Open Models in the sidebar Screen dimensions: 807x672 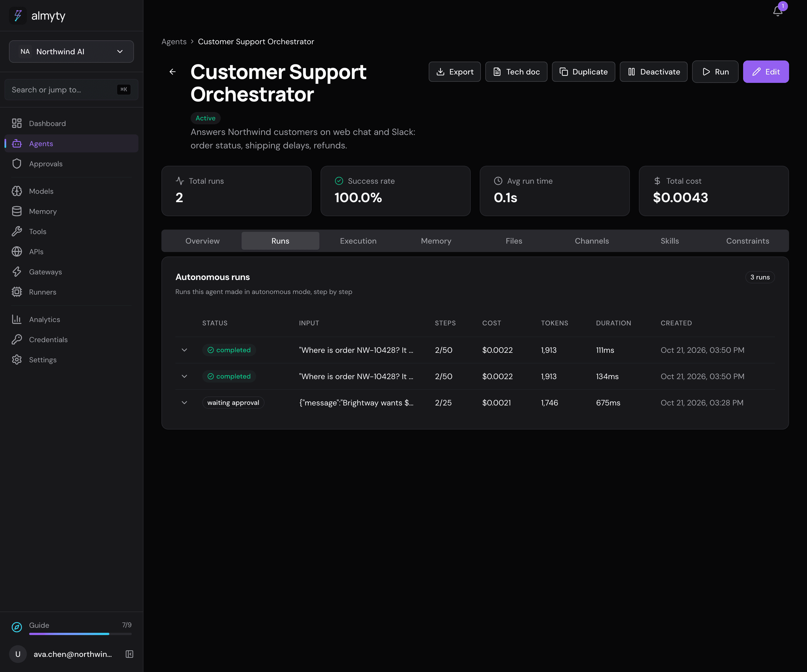tap(71, 191)
